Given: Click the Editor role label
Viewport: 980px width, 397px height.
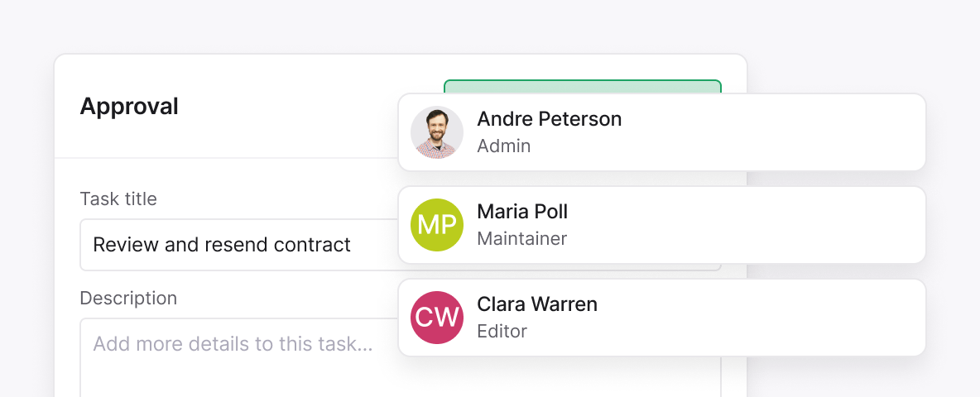Looking at the screenshot, I should 502,332.
